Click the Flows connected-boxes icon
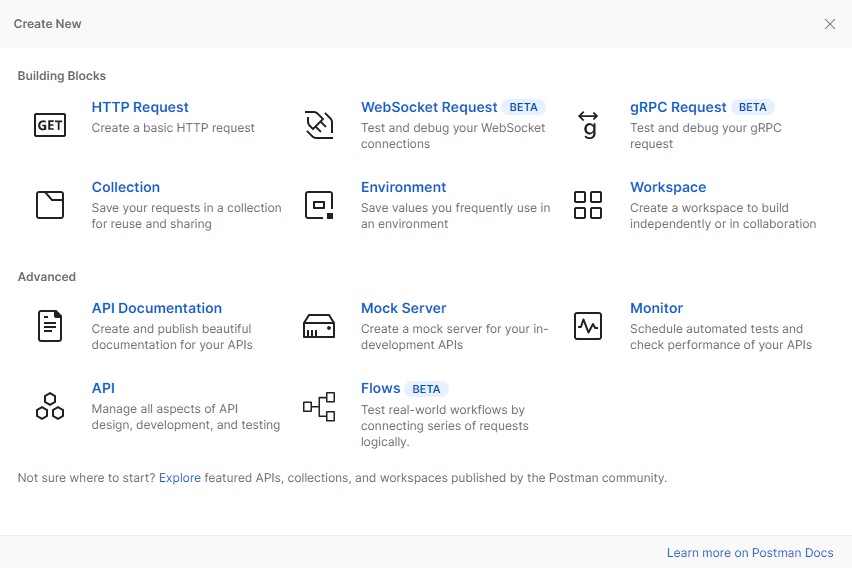The height and width of the screenshot is (568, 852). [x=319, y=407]
